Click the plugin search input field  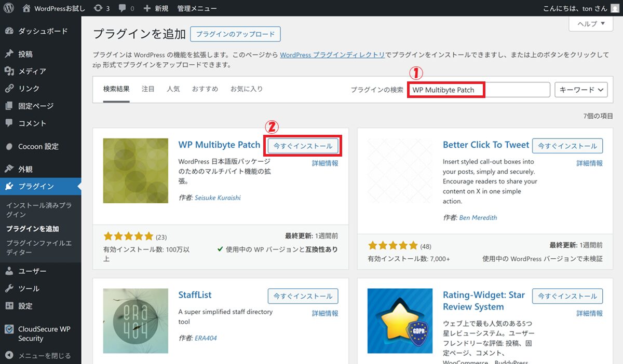(478, 90)
